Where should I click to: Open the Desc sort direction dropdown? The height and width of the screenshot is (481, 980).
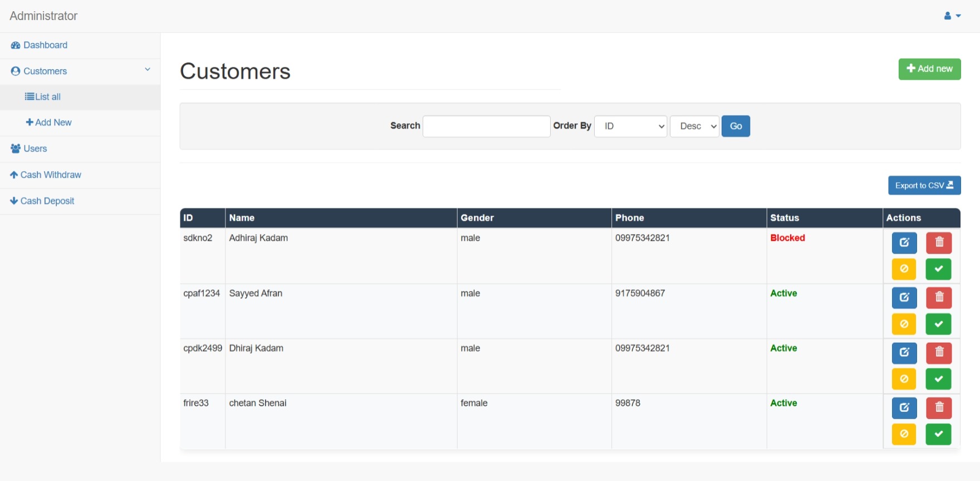(x=694, y=127)
